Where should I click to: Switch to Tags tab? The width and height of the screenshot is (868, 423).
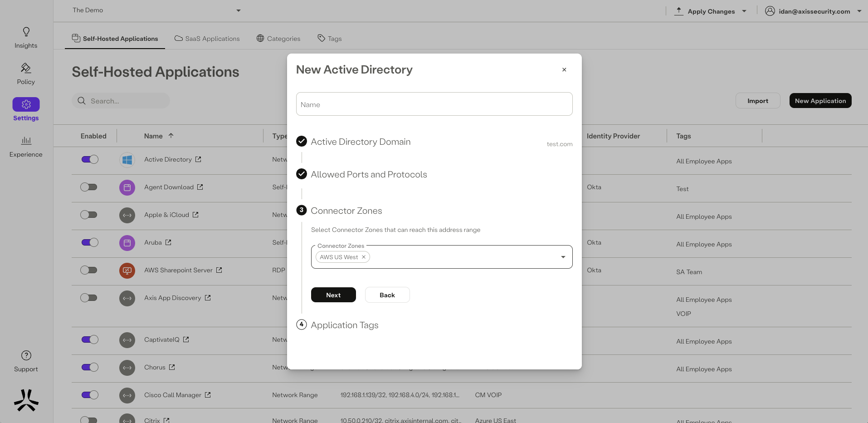330,39
